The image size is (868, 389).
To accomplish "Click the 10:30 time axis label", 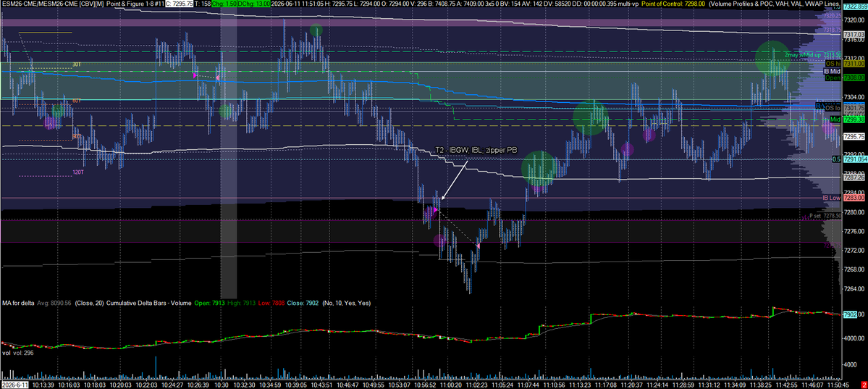I will coord(222,384).
